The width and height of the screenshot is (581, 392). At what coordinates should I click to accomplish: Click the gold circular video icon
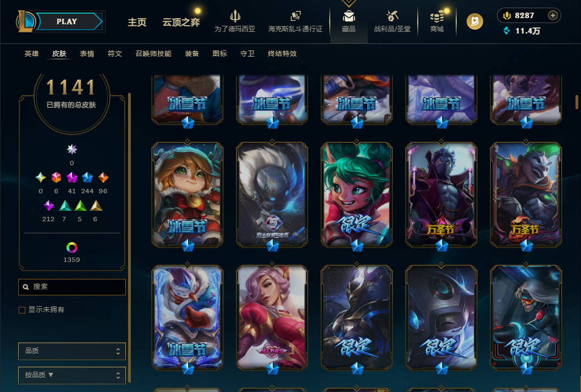(x=475, y=21)
